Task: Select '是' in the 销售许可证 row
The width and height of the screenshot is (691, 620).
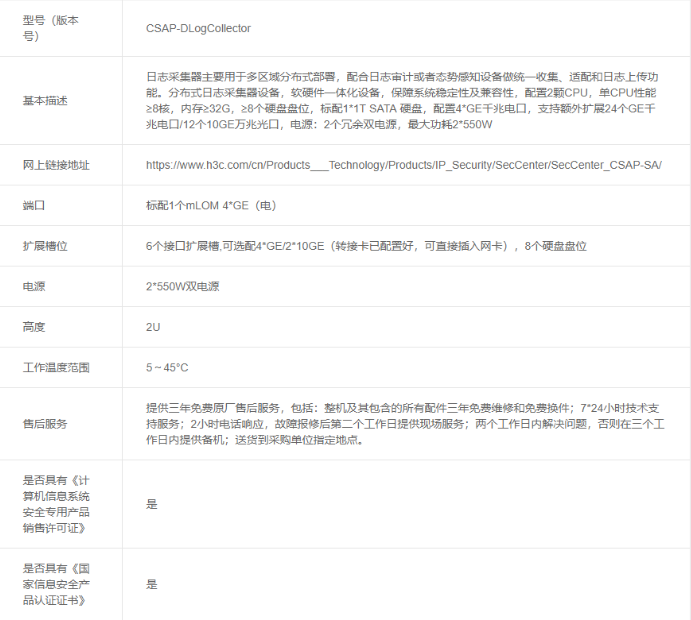Action: tap(152, 504)
